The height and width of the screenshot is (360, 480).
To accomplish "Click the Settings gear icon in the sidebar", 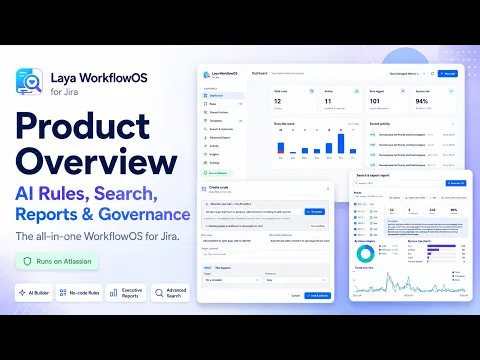I will click(x=205, y=163).
